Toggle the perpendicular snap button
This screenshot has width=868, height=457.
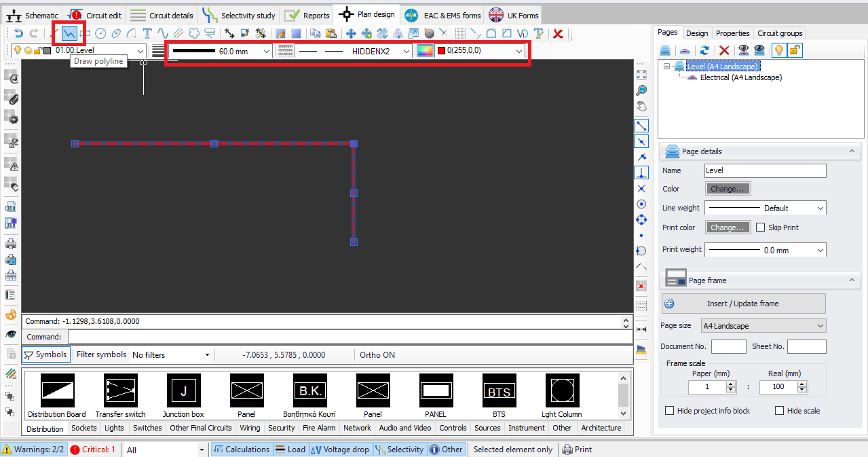click(x=641, y=172)
